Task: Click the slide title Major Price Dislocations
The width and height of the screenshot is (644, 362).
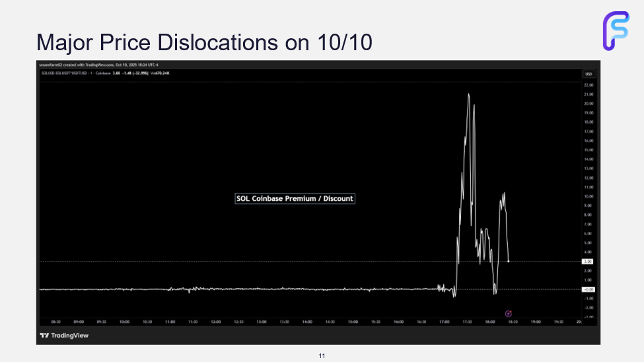Action: [x=204, y=42]
